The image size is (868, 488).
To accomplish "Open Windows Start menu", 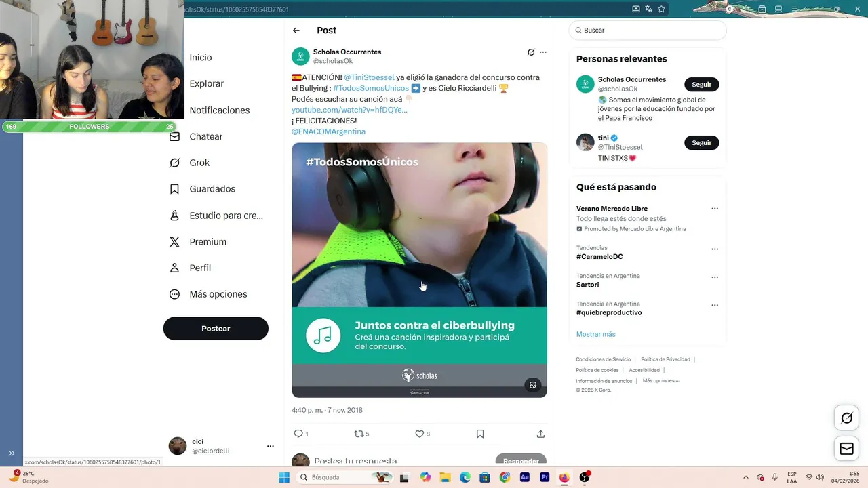I will click(x=284, y=477).
